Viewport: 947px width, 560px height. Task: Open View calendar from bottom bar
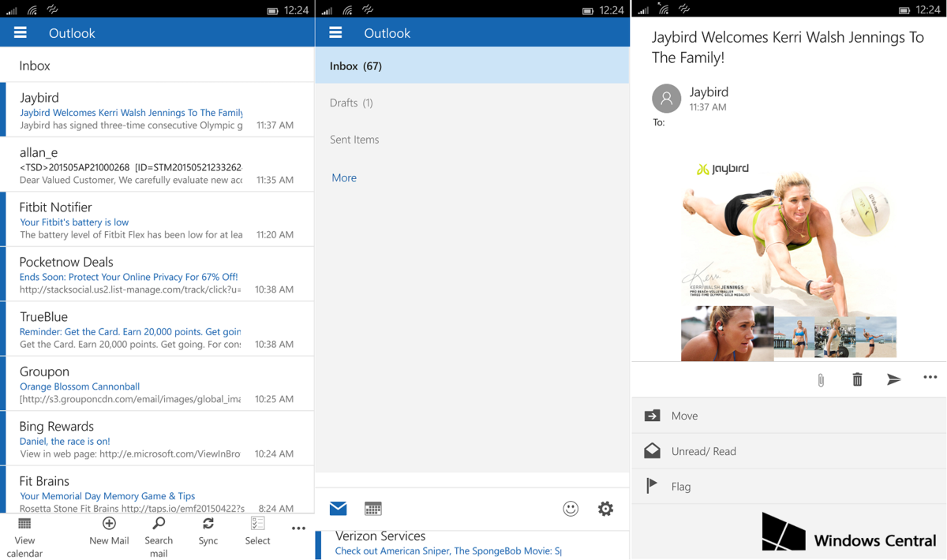(x=24, y=537)
